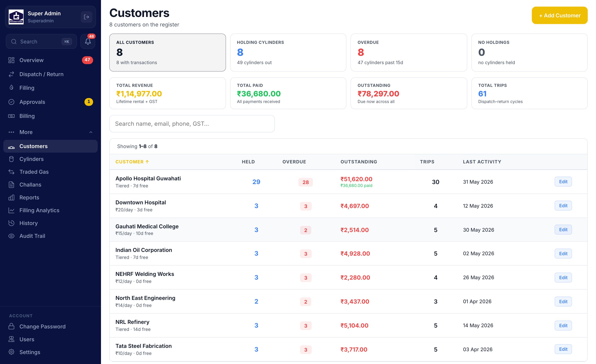
Task: Edit Gauhati Medical College
Action: [x=563, y=230]
